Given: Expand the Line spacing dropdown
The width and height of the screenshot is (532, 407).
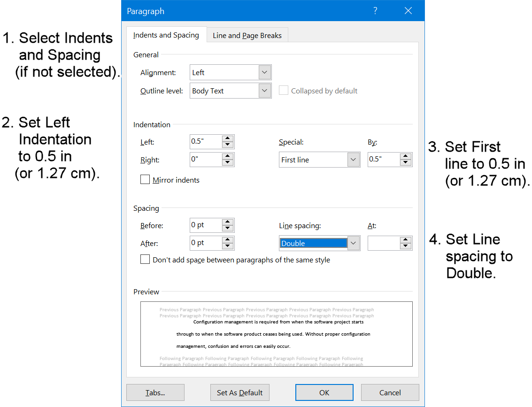Looking at the screenshot, I should point(354,243).
